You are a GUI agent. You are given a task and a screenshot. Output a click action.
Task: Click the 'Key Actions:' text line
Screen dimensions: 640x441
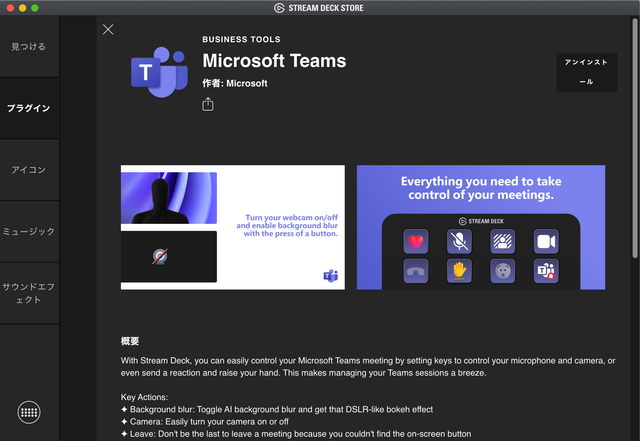(144, 397)
